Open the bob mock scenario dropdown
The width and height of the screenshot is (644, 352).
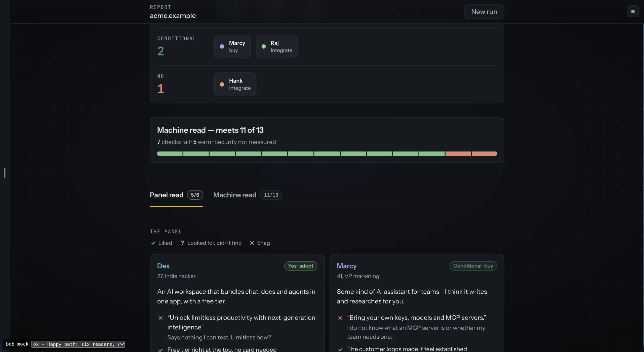point(78,344)
